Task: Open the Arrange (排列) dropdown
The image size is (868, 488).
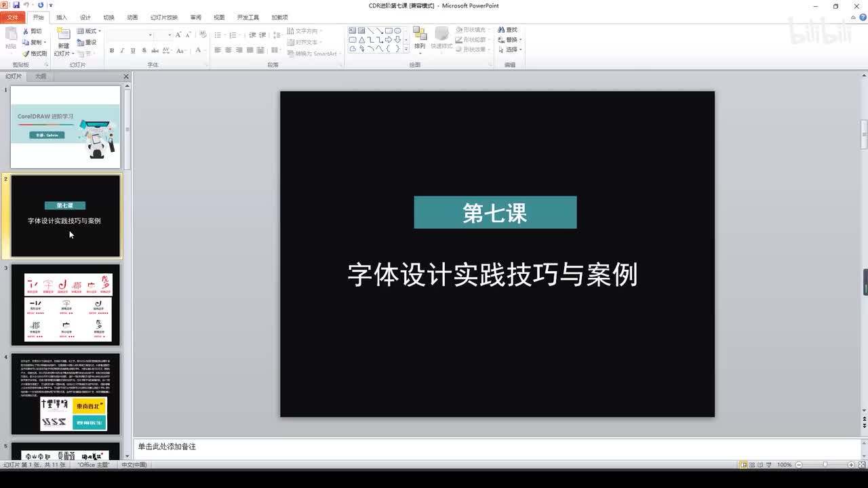Action: pos(420,39)
